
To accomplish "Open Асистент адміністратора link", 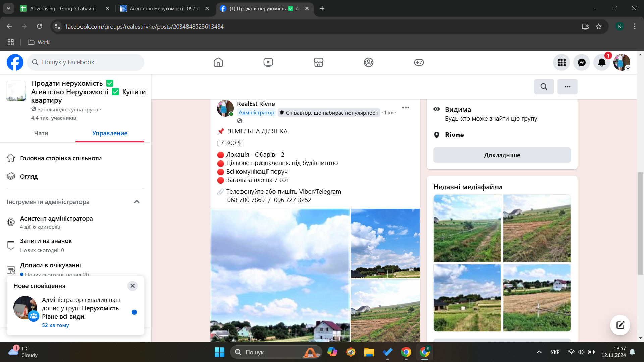I will click(x=56, y=219).
